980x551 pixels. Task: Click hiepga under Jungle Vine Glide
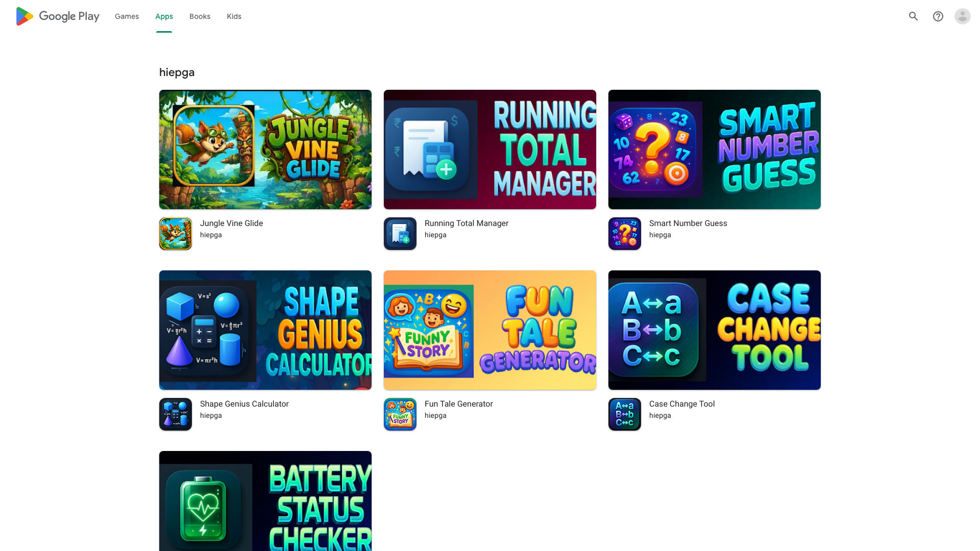click(211, 235)
